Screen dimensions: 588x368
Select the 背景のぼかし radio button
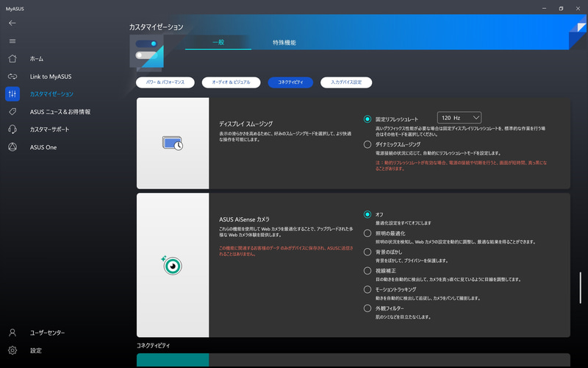point(367,252)
